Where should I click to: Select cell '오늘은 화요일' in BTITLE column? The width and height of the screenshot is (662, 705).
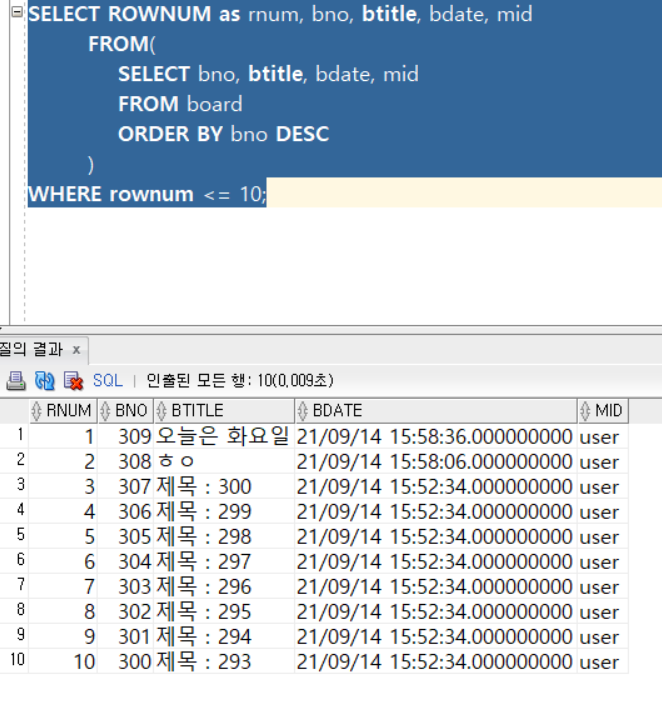(224, 436)
